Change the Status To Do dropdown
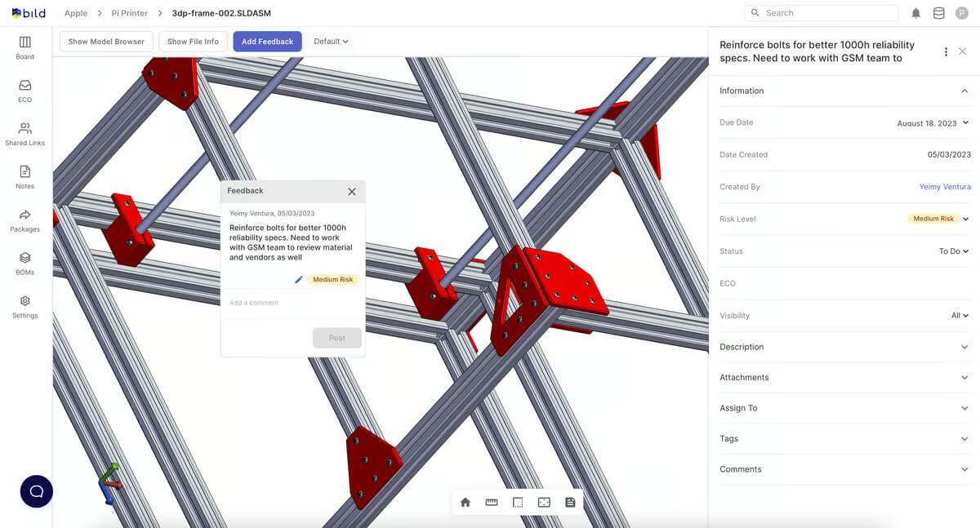980x528 pixels. pyautogui.click(x=954, y=251)
